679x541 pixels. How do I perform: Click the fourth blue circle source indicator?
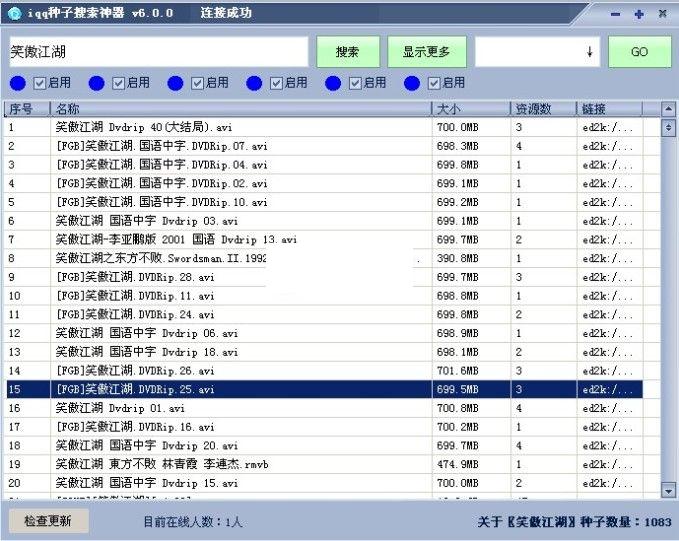pos(254,83)
